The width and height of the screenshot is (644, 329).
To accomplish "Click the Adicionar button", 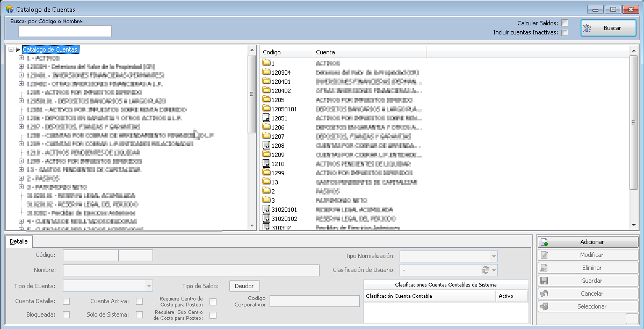I will [x=588, y=242].
